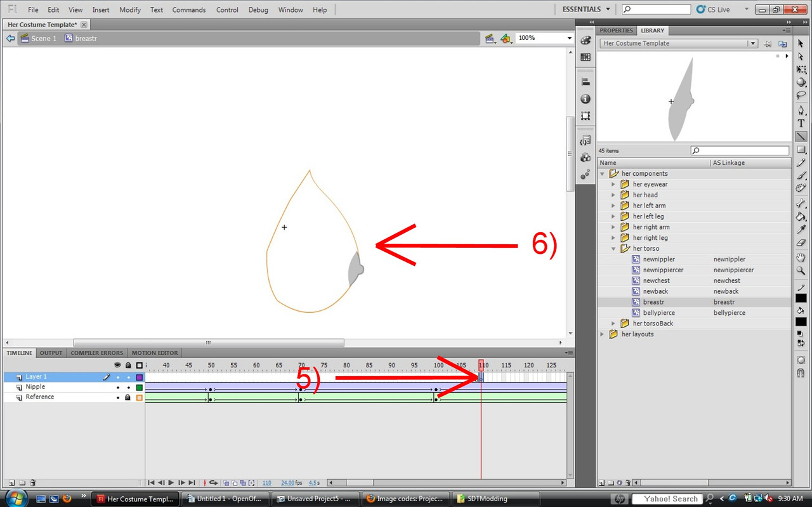This screenshot has height=507, width=812.
Task: Select the Lasso tool
Action: pyautogui.click(x=801, y=96)
